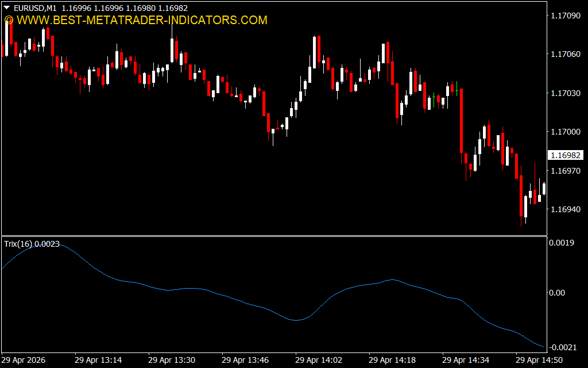Click the 1.16940 price axis label
Screen dimensions: 588x368
point(565,210)
